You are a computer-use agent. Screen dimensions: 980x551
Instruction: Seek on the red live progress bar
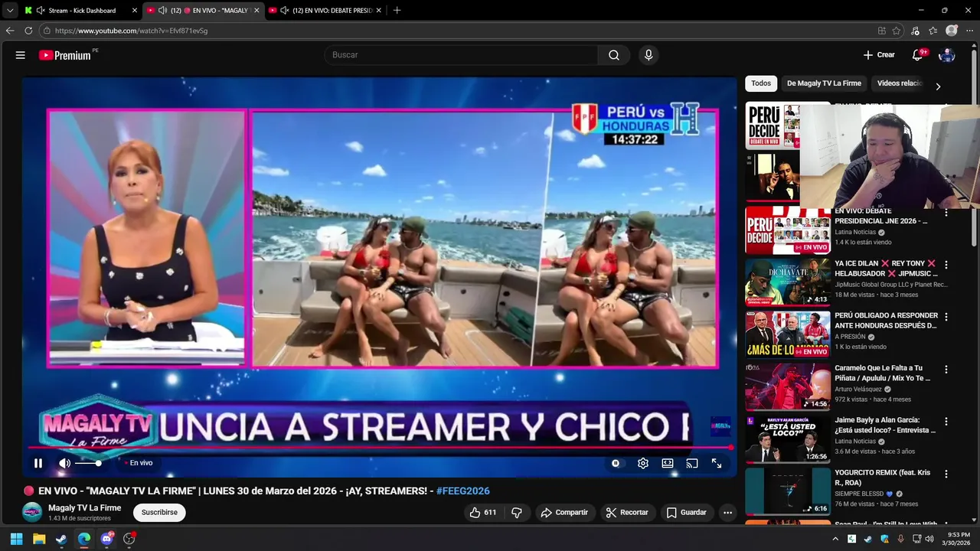(x=380, y=448)
